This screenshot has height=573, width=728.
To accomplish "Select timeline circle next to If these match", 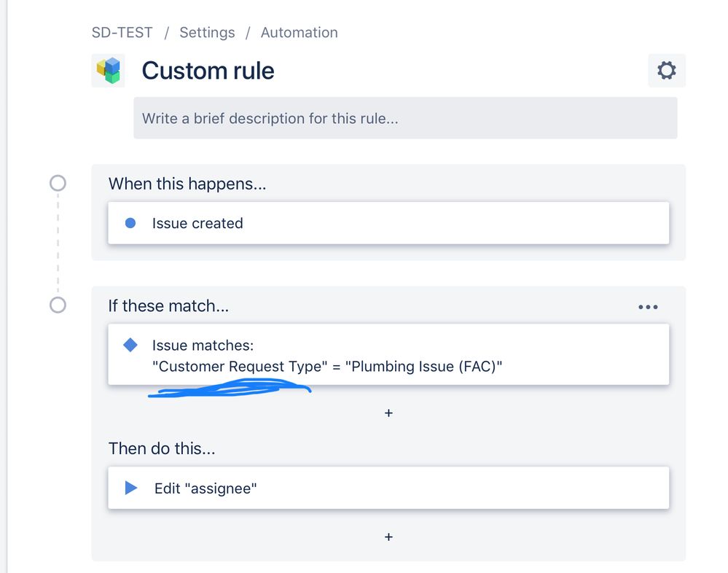I will (58, 305).
